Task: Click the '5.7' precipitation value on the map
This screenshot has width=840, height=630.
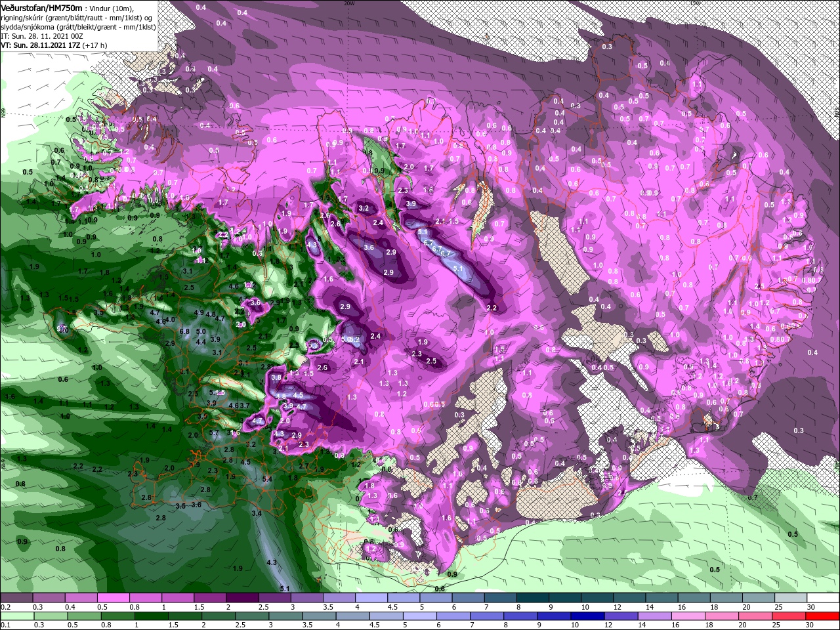Action: coord(213,433)
